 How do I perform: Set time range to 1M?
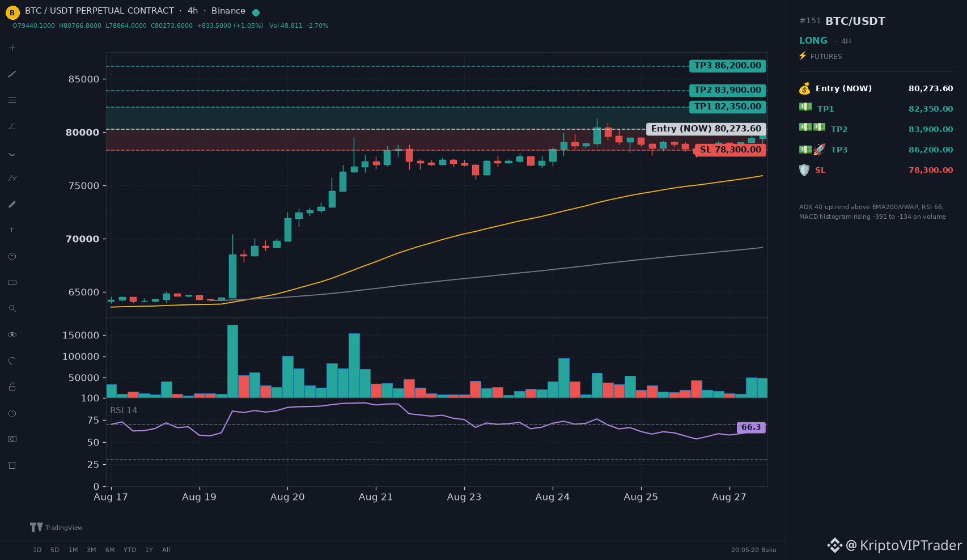click(x=73, y=550)
